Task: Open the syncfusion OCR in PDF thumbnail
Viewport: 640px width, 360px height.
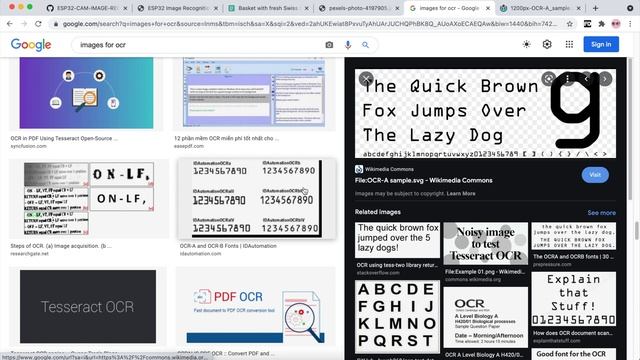Action: coord(87,93)
